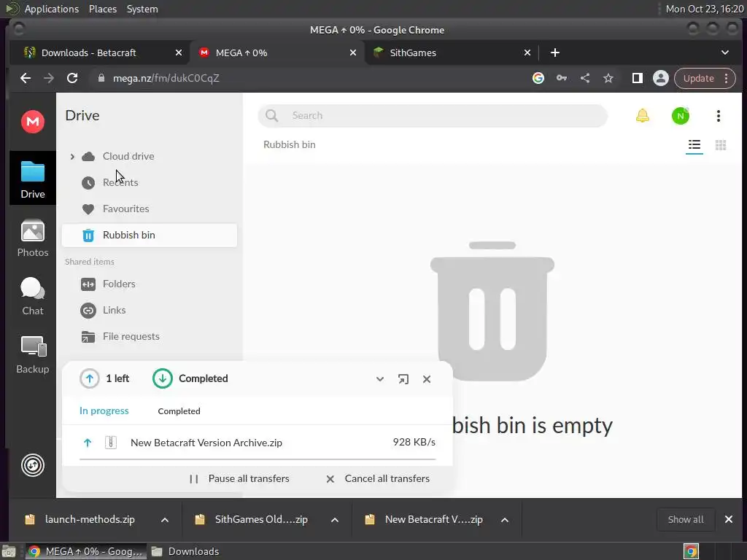This screenshot has height=560, width=747.
Task: Open the tab search dropdown
Action: [x=724, y=52]
